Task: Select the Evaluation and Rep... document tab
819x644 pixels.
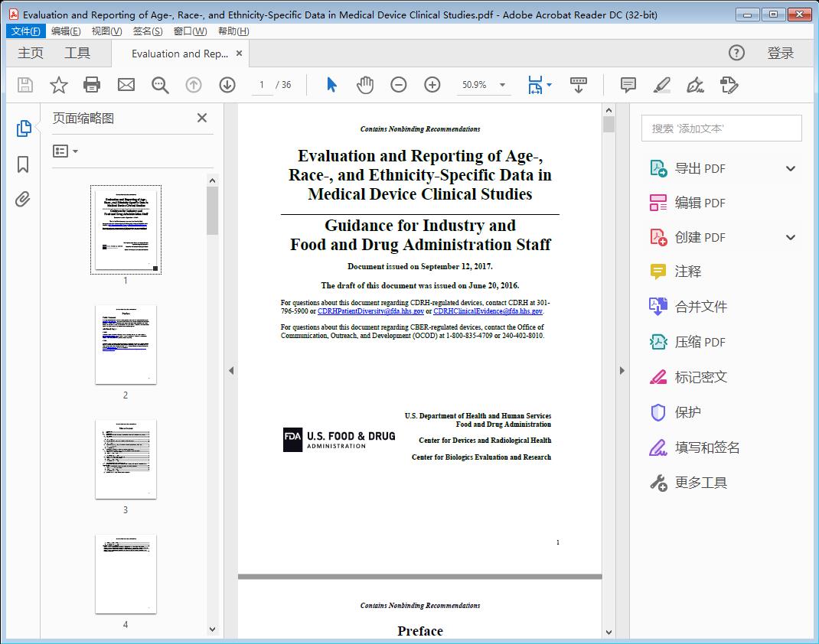Action: tap(180, 54)
